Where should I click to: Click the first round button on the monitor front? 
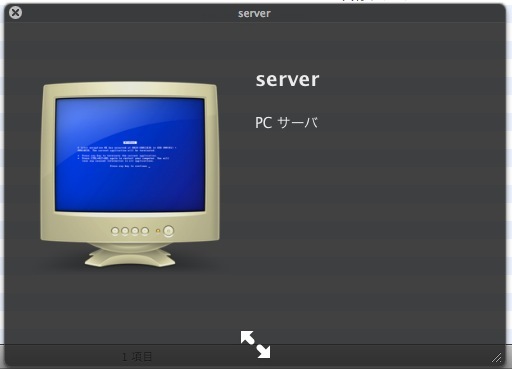115,231
